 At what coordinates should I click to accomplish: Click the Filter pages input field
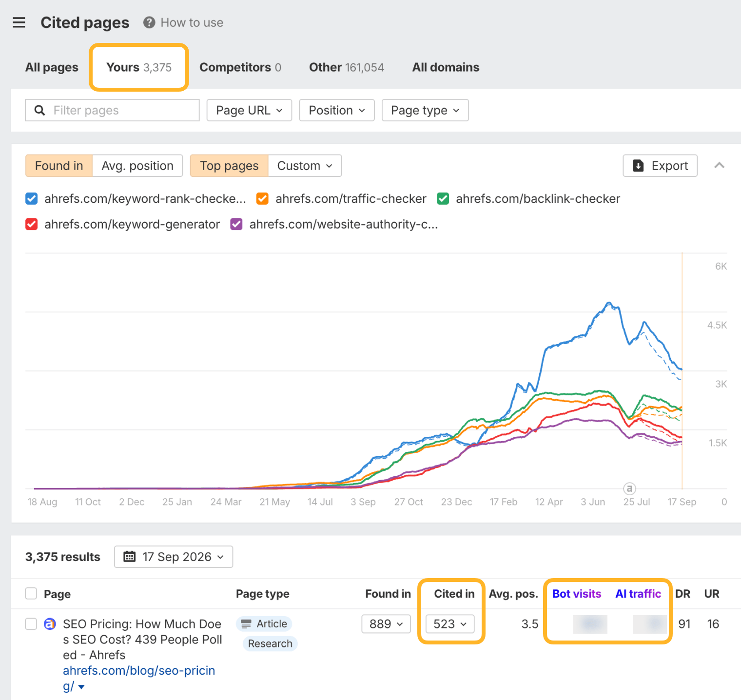[112, 110]
